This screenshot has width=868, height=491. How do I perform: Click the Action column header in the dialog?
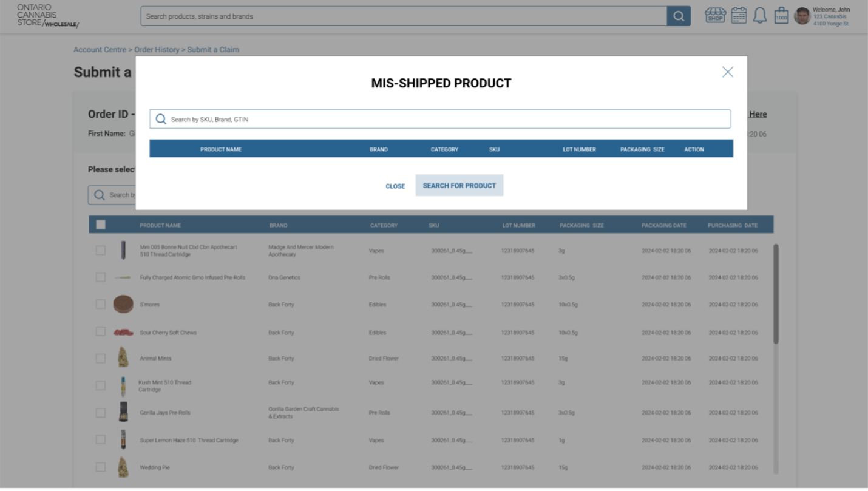coord(694,149)
